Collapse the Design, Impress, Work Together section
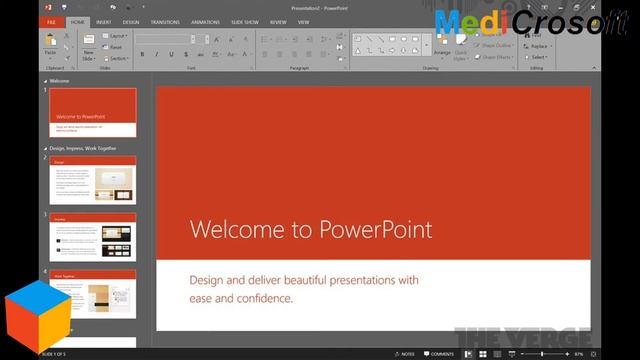This screenshot has height=360, width=640. click(45, 149)
